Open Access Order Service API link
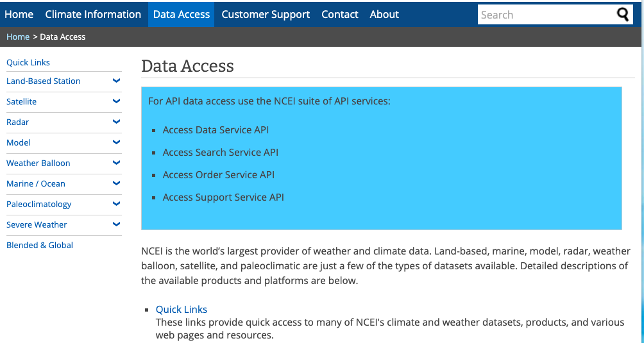Image resolution: width=644 pixels, height=343 pixels. 218,175
